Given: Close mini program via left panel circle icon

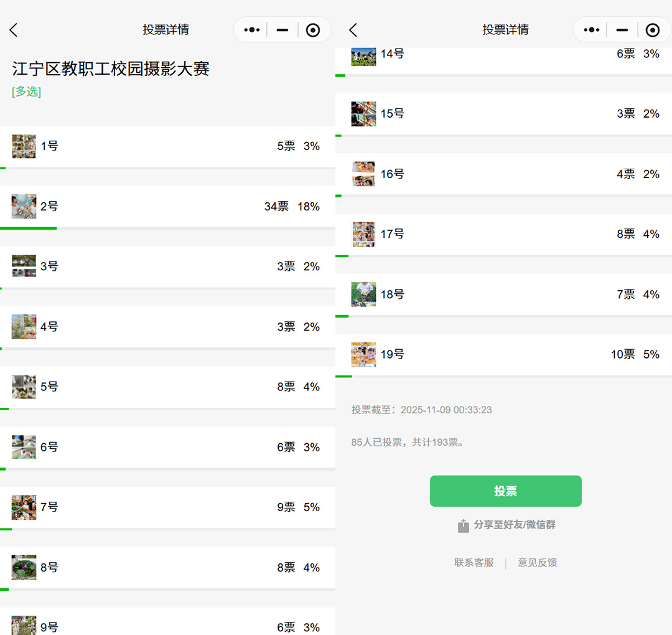Looking at the screenshot, I should (313, 30).
